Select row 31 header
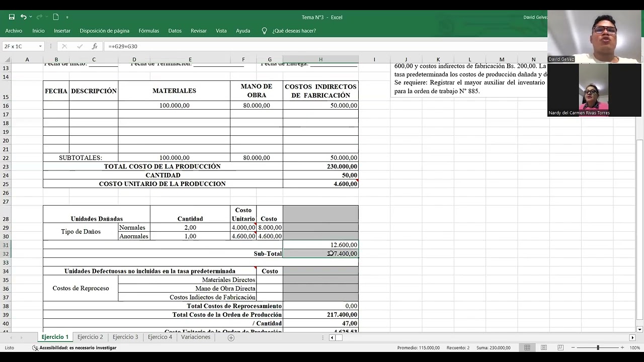644x362 pixels. (x=6, y=245)
